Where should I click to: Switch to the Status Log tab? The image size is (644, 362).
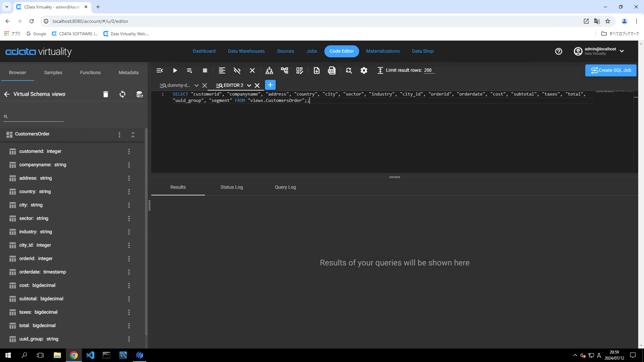(x=231, y=187)
